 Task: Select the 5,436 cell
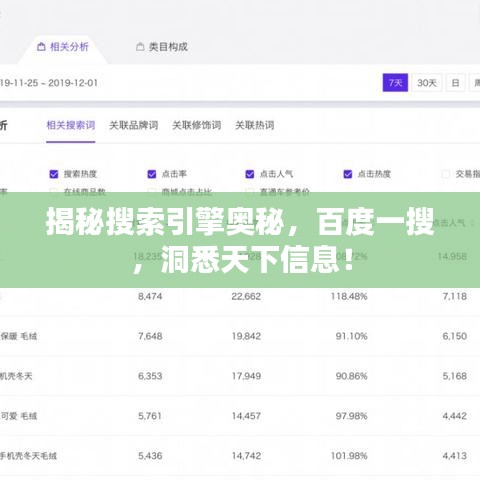[150, 456]
